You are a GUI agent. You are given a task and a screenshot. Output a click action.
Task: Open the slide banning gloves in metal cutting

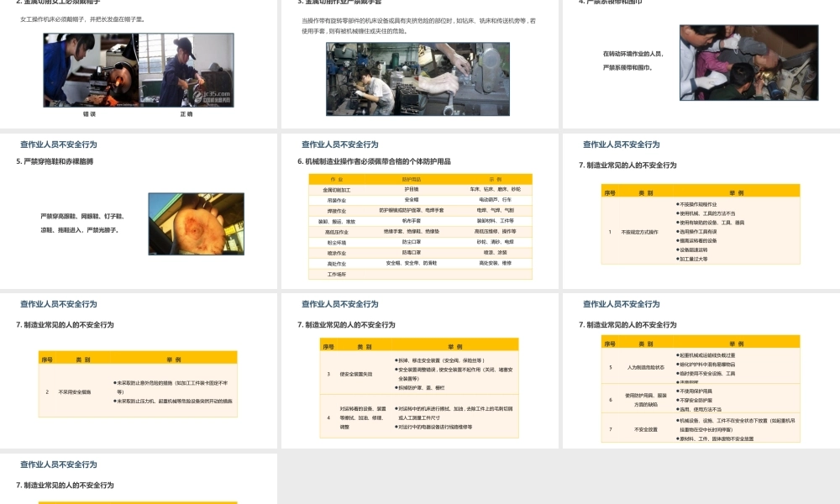coord(419,64)
